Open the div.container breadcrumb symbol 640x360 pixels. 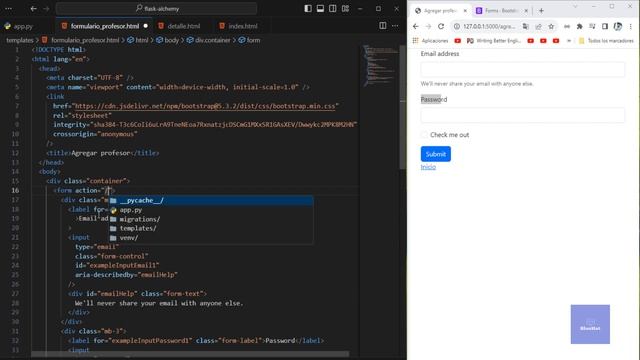[x=209, y=40]
